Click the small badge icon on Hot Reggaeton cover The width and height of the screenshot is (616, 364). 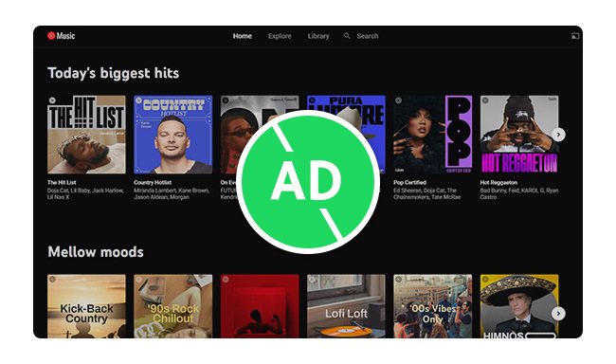485,100
